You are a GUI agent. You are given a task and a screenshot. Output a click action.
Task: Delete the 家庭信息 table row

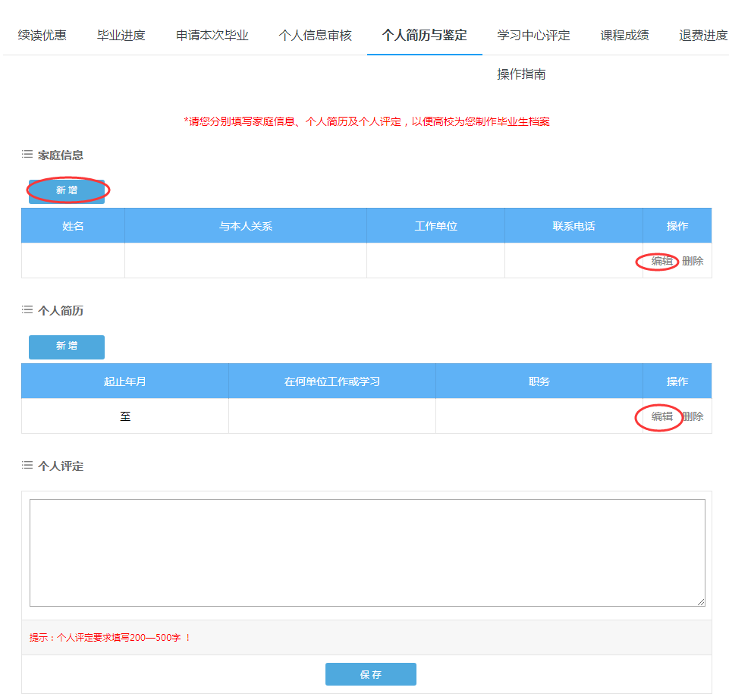(x=693, y=261)
